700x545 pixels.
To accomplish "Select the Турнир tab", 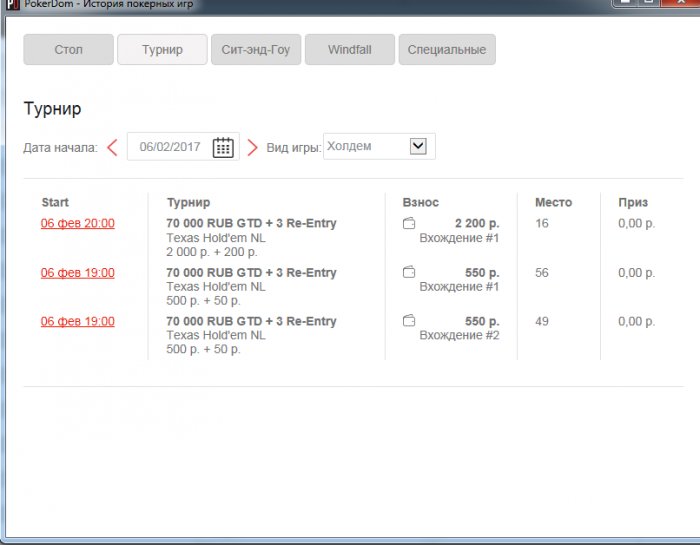I will tap(162, 50).
